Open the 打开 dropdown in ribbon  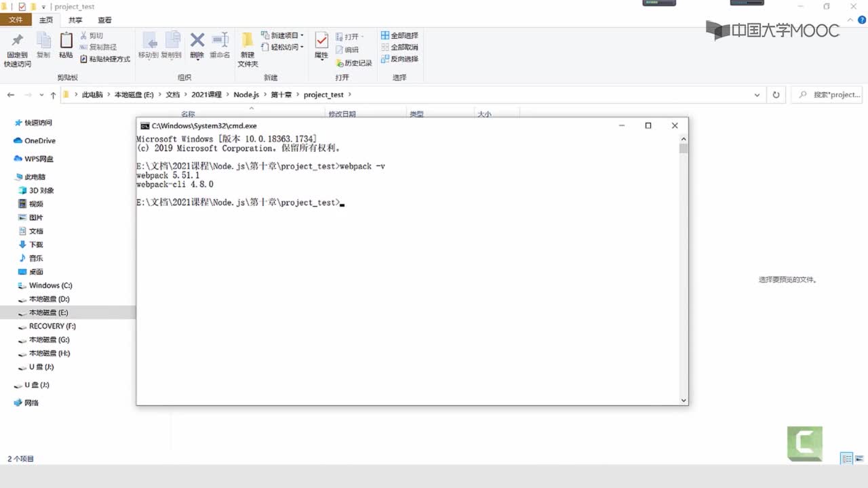[350, 36]
